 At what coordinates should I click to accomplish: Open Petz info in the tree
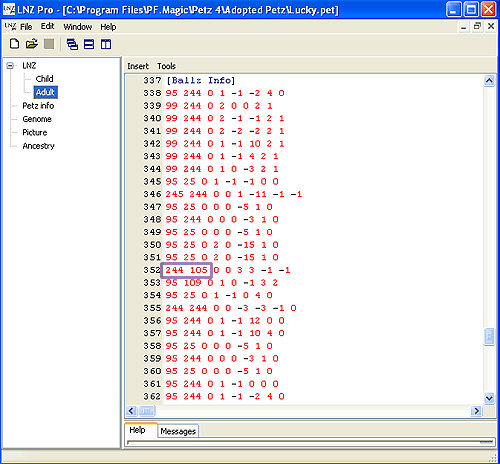38,106
